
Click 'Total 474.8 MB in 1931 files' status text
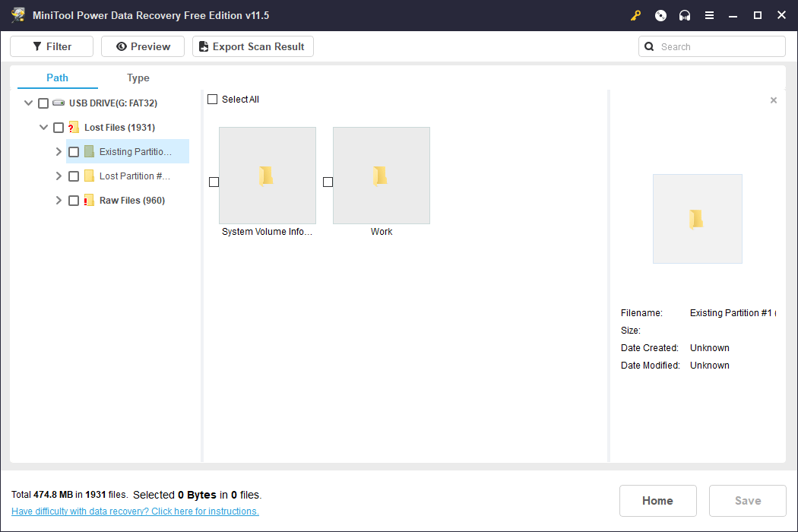pyautogui.click(x=69, y=495)
